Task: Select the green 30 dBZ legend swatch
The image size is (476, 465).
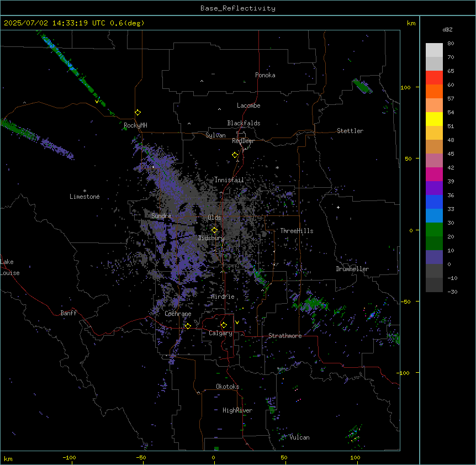Action: 434,230
